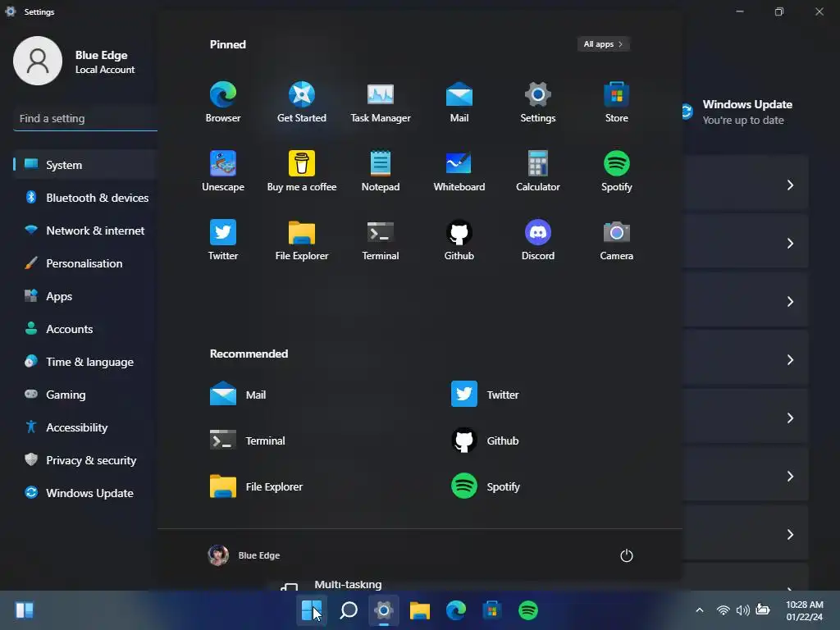The image size is (840, 630).
Task: Click Settings icon in the taskbar
Action: click(x=384, y=610)
